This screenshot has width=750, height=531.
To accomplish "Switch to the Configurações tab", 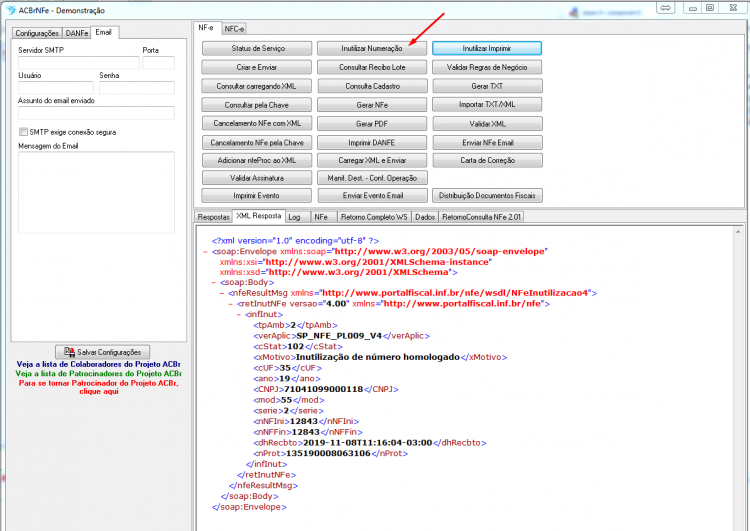I will click(x=37, y=33).
